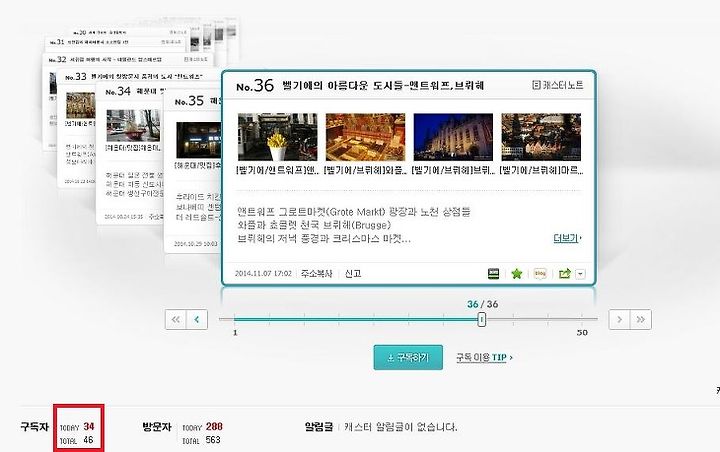Select the No.33 card behind
This screenshot has width=720, height=452.
[x=76, y=129]
